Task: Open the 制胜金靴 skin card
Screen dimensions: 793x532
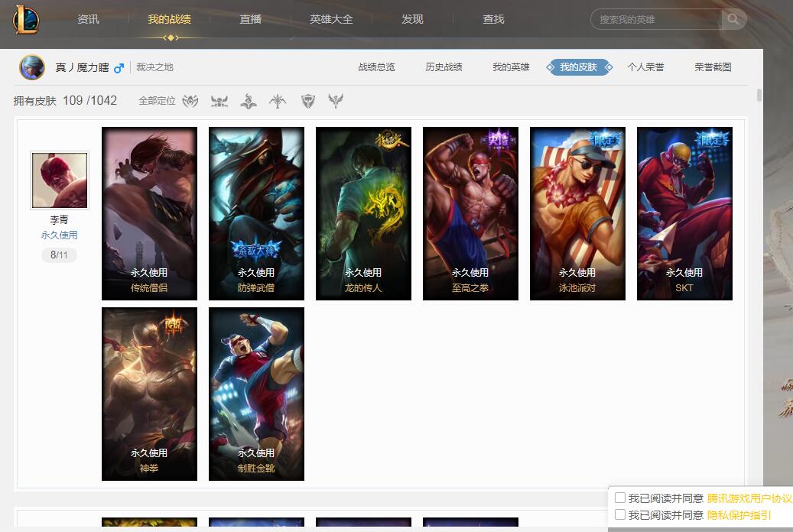Action: click(x=256, y=394)
